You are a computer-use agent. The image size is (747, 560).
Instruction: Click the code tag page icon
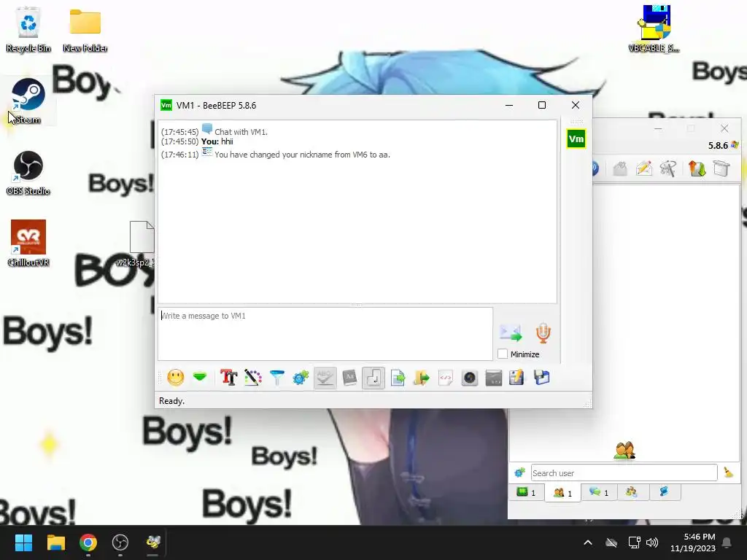446,378
